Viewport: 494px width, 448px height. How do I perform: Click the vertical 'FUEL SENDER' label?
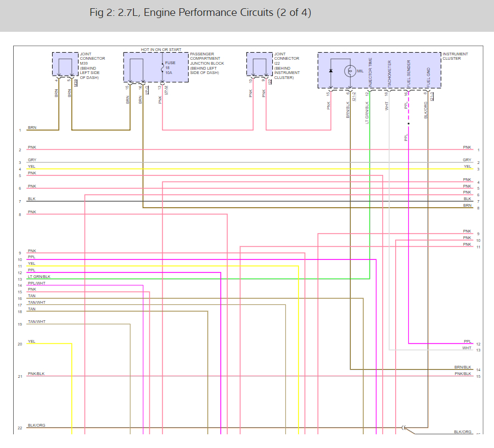point(408,73)
